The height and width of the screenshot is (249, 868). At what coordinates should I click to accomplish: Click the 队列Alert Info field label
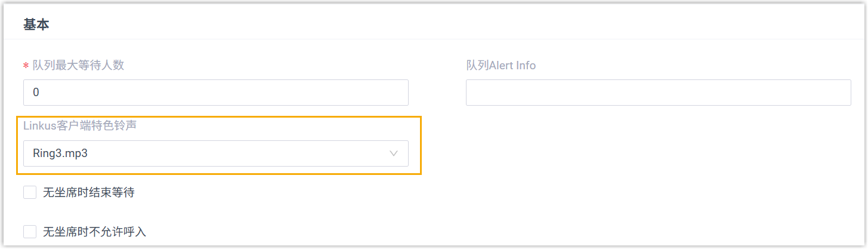(x=501, y=66)
